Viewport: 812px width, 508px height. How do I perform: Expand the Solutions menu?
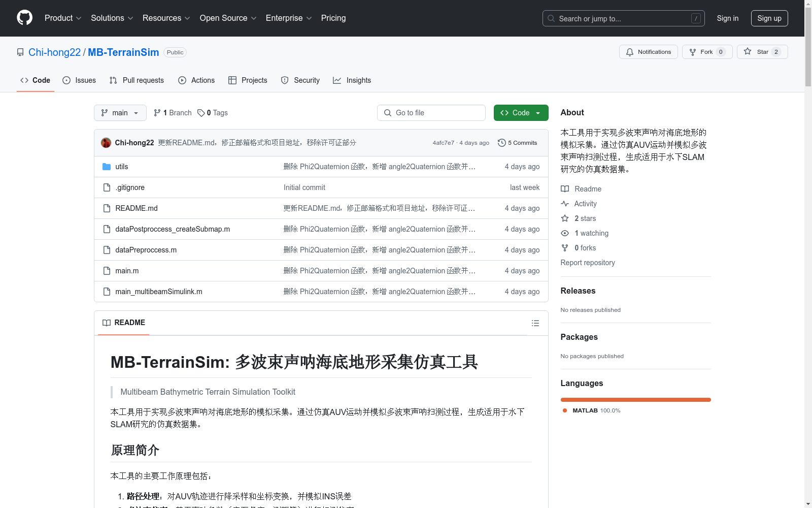(112, 18)
